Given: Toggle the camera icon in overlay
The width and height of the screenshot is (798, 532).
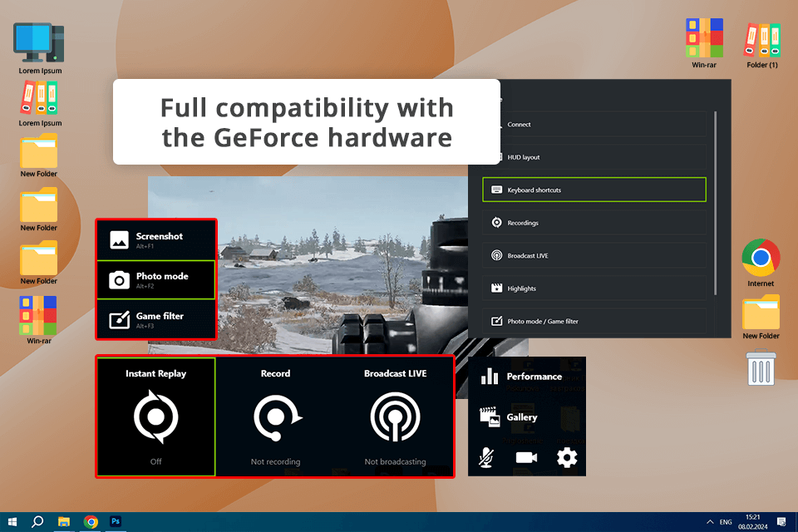Looking at the screenshot, I should click(x=526, y=458).
